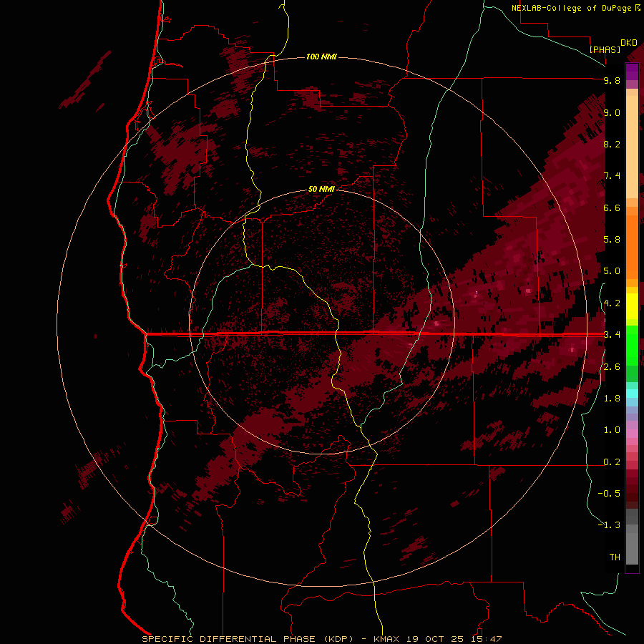
Task: Click the "9.8" legend value
Action: (x=612, y=80)
